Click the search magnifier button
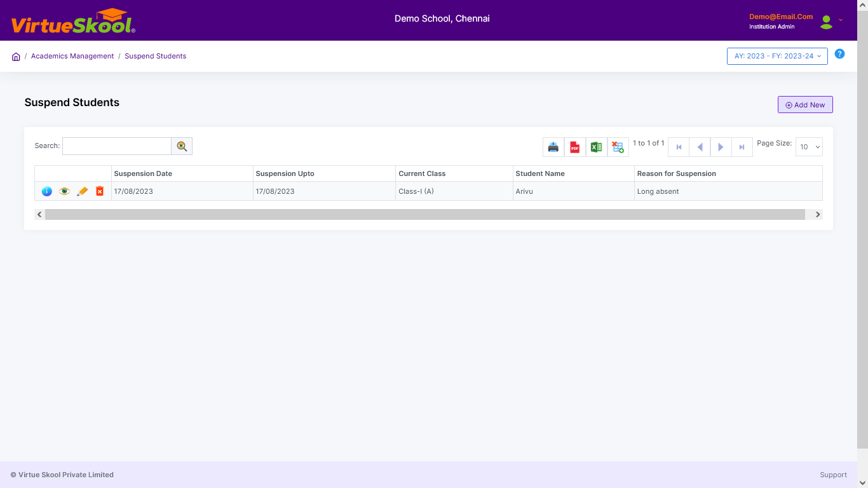The image size is (868, 488). (182, 146)
